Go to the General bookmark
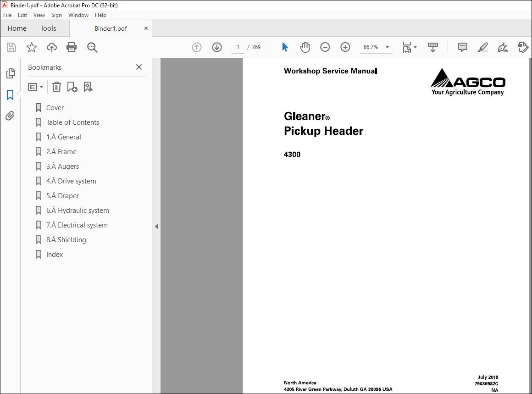 click(x=64, y=137)
